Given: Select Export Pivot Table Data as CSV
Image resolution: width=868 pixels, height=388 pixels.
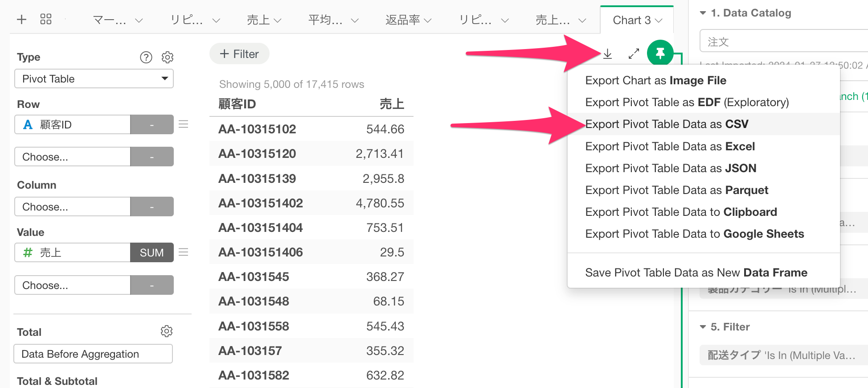Looking at the screenshot, I should pos(667,124).
